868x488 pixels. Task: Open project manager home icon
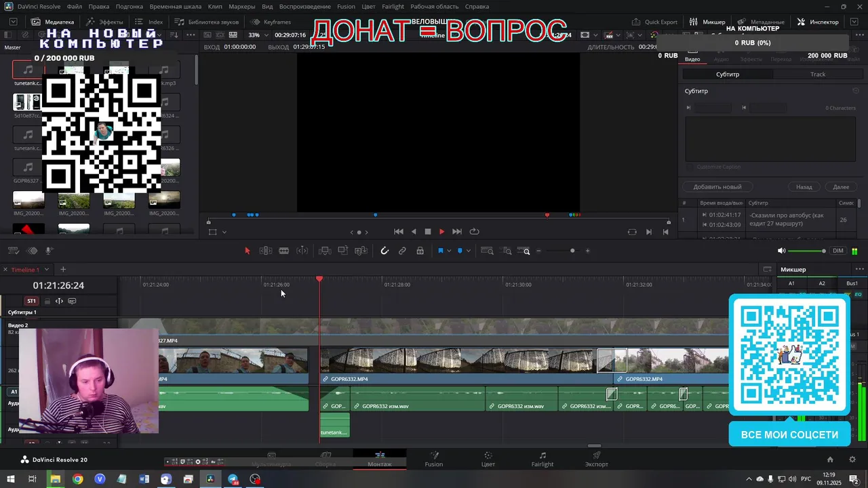point(830,460)
